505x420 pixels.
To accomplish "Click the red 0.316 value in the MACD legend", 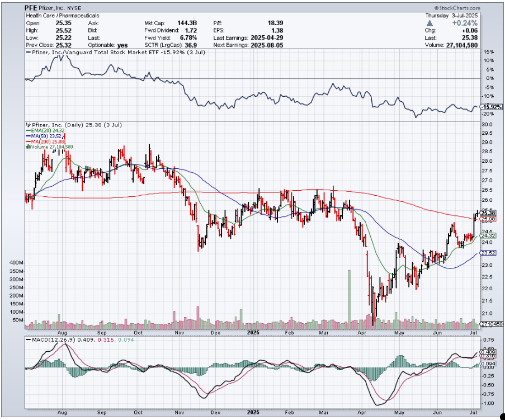I will pos(105,340).
